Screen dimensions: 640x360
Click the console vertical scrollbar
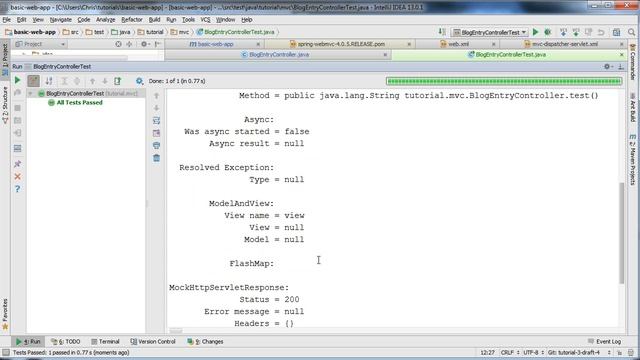tap(622, 233)
